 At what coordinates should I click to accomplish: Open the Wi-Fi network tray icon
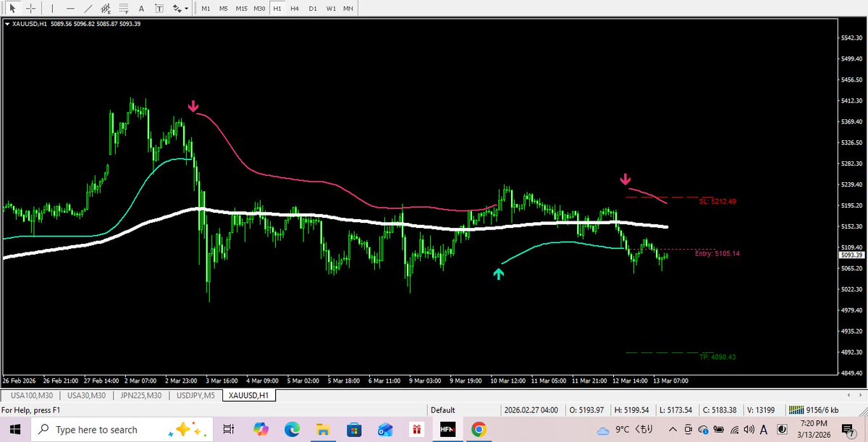coord(735,430)
